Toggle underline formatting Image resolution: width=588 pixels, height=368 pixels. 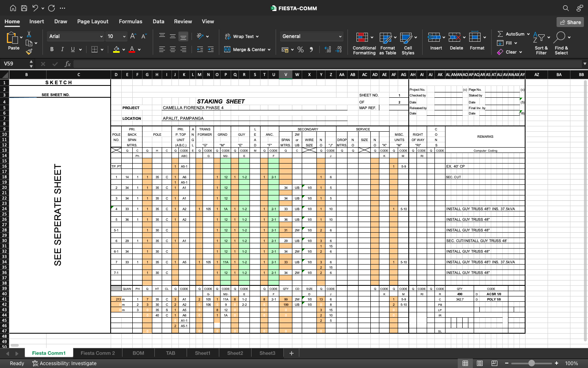click(x=73, y=49)
